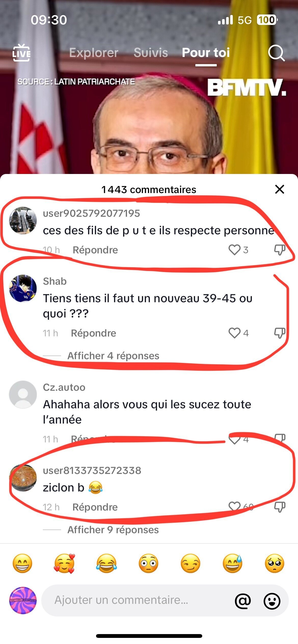
Task: Dislike Shab's comment with the thumbs-down
Action: (x=280, y=333)
